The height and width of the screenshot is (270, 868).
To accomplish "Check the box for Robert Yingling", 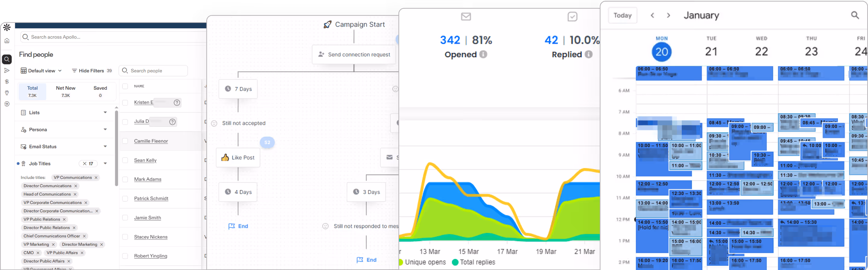I will [125, 256].
